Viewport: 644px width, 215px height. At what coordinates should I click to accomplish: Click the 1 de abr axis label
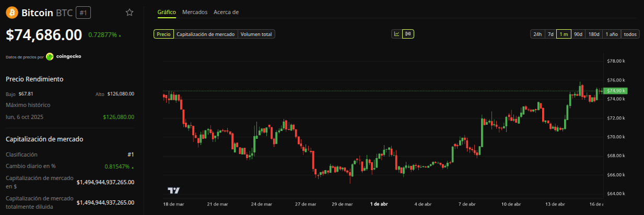pyautogui.click(x=379, y=204)
